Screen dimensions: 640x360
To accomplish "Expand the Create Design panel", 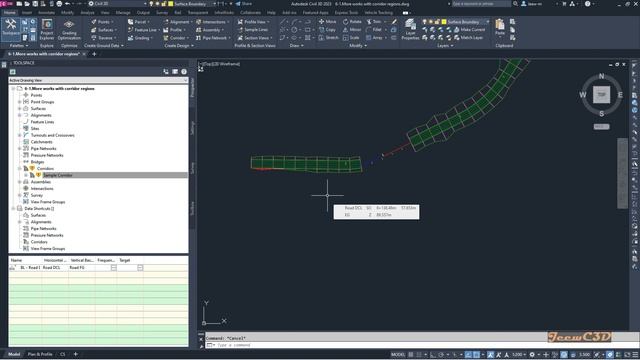I will (179, 46).
